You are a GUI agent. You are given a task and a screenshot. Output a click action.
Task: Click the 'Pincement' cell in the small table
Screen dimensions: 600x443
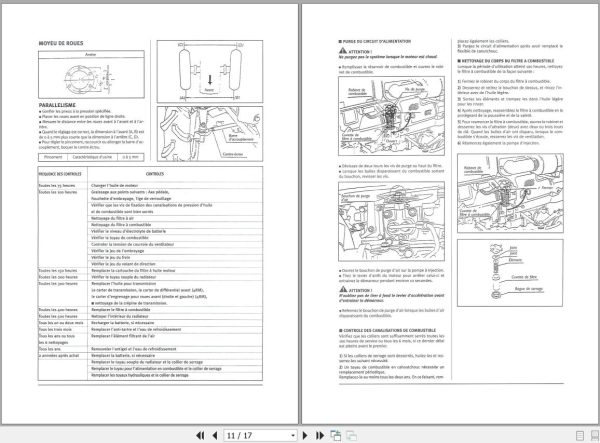53,157
